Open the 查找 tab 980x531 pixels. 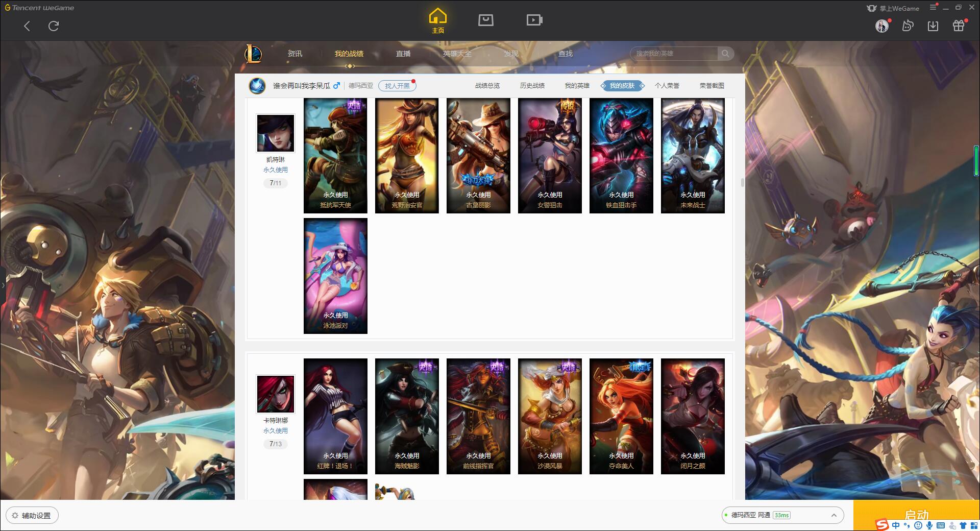point(566,54)
